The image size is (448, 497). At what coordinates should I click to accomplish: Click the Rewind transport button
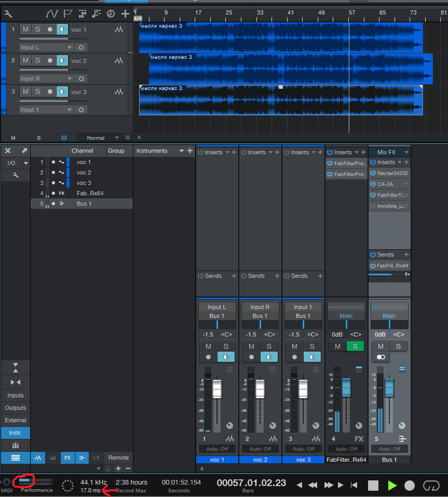coord(313,486)
